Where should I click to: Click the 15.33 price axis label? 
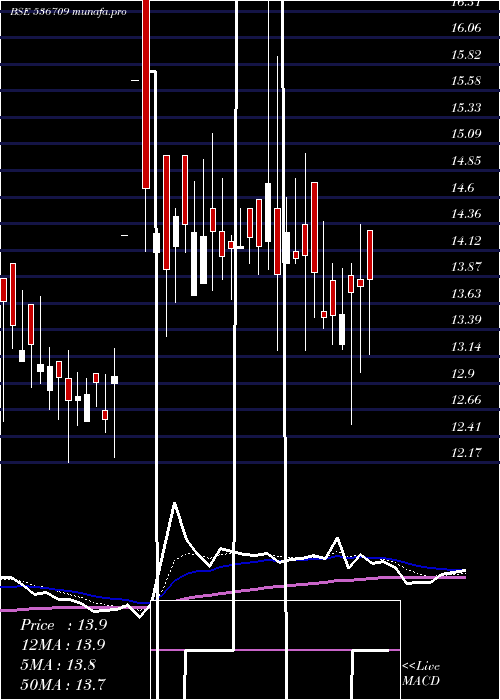coord(466,108)
